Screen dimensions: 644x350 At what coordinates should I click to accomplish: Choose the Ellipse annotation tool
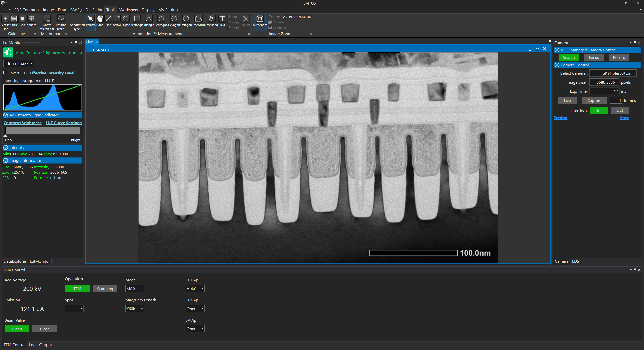126,19
